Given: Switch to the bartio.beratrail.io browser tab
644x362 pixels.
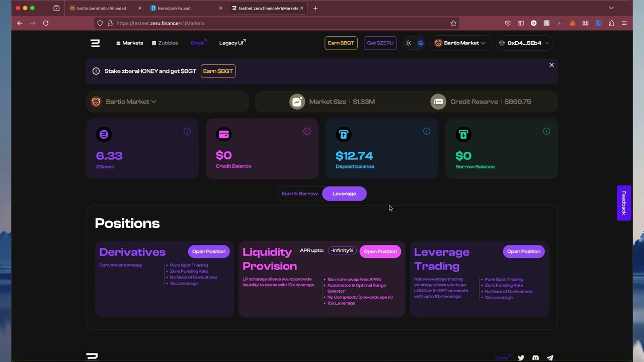Looking at the screenshot, I should (x=102, y=8).
